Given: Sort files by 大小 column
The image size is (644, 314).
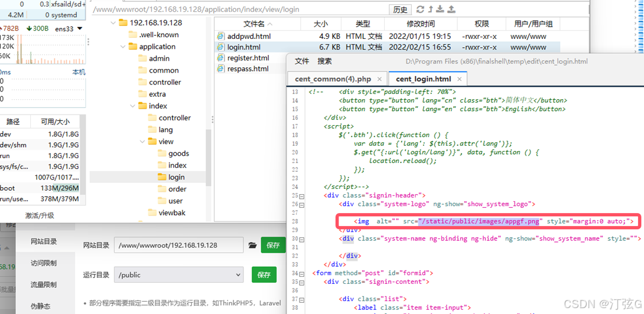Looking at the screenshot, I should (x=321, y=24).
